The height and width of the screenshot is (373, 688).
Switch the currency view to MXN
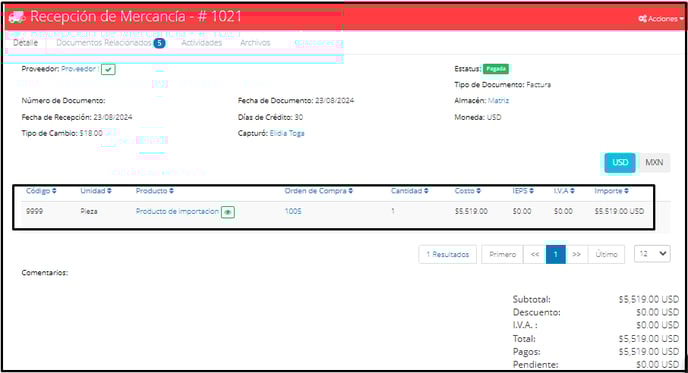[x=654, y=163]
